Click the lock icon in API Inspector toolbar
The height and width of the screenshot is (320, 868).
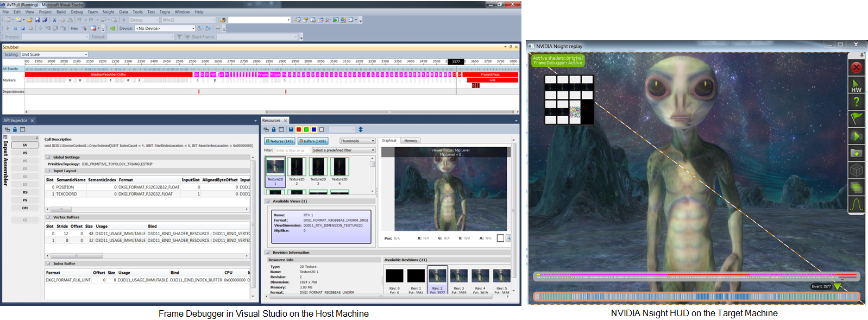coord(15,129)
